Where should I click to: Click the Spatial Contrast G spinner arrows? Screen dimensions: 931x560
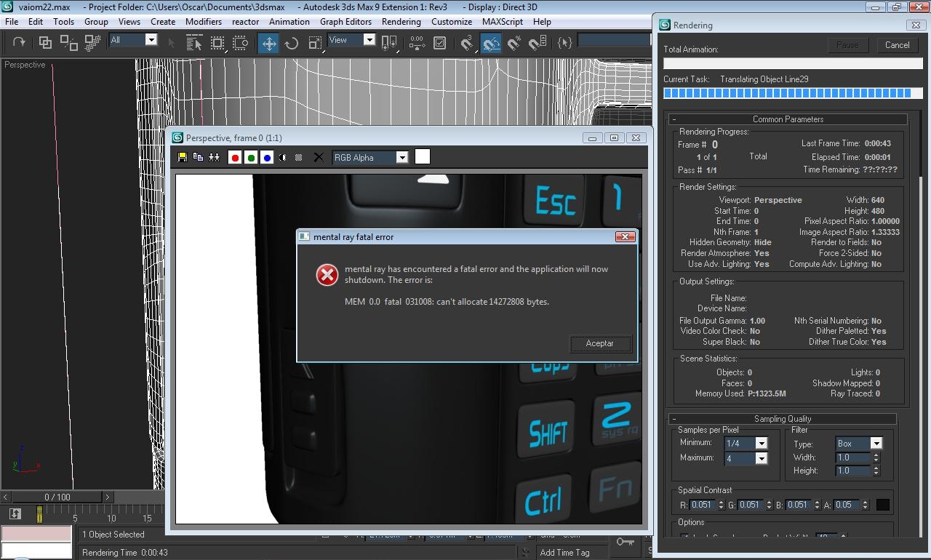click(769, 505)
